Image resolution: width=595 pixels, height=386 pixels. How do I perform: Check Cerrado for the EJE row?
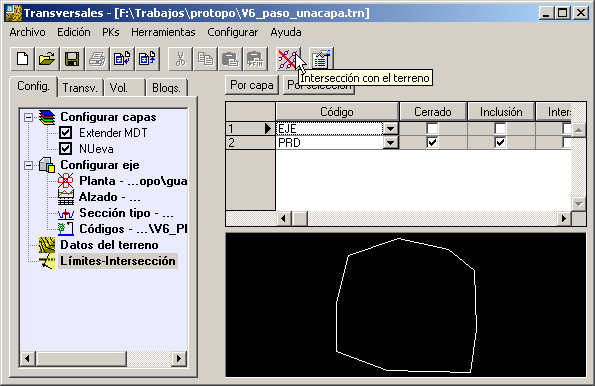tap(432, 129)
